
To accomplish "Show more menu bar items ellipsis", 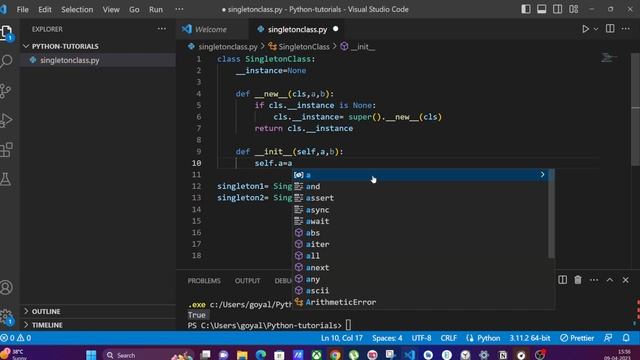I will click(179, 9).
